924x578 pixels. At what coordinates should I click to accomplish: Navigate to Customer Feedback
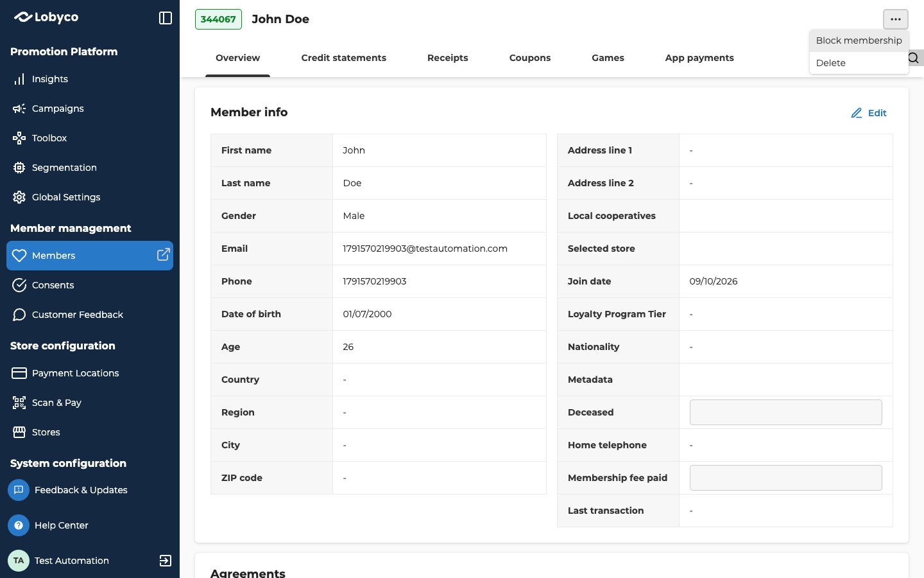point(90,315)
